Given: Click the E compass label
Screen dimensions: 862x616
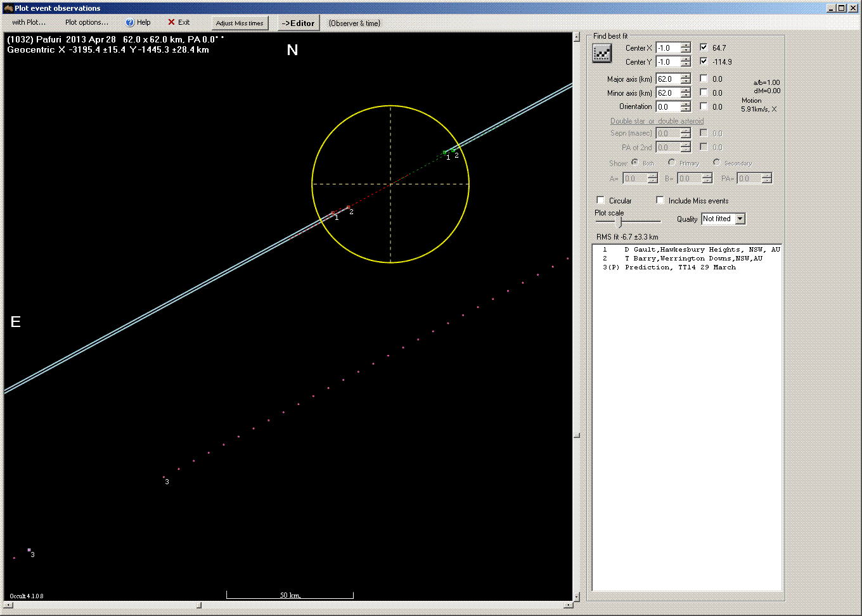Looking at the screenshot, I should coord(16,322).
